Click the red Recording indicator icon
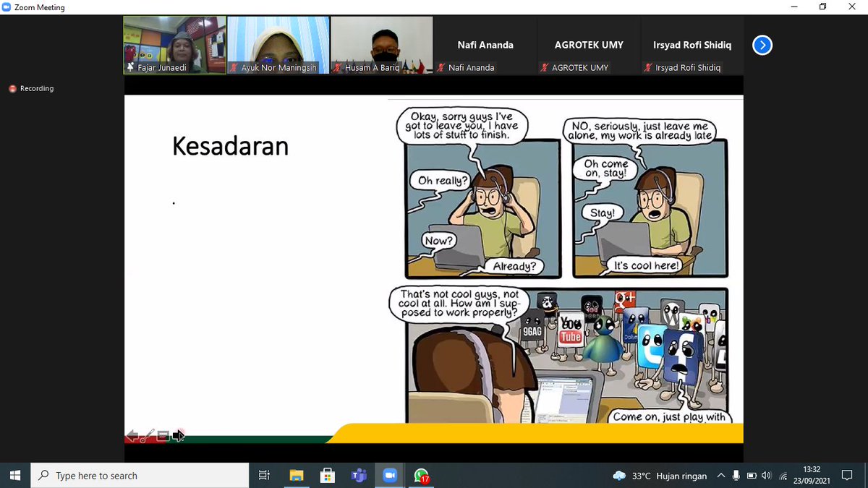Screen dimensions: 868x488 12,89
